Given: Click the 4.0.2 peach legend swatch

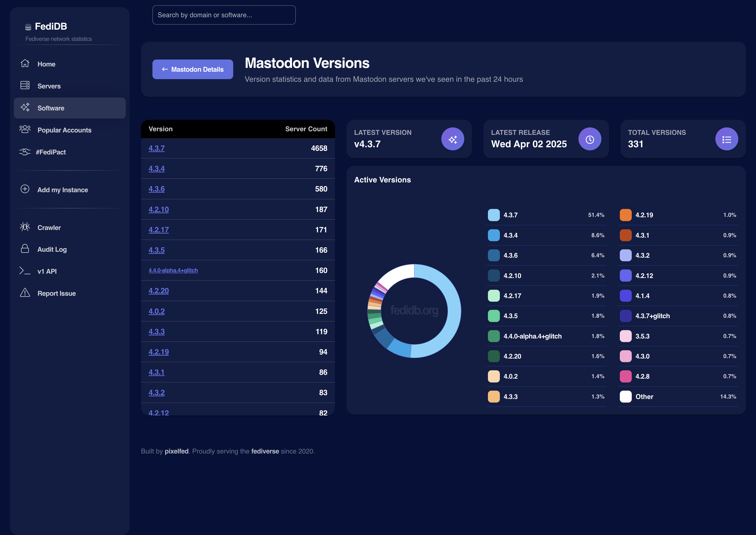Looking at the screenshot, I should point(494,377).
